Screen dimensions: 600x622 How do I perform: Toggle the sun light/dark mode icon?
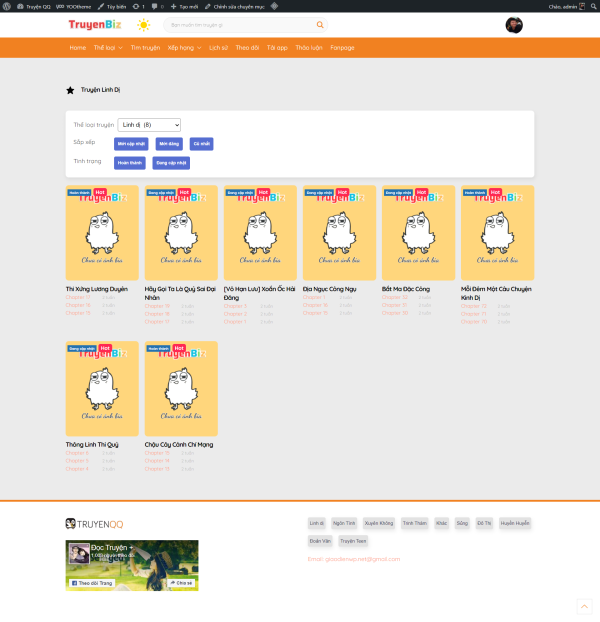[144, 25]
